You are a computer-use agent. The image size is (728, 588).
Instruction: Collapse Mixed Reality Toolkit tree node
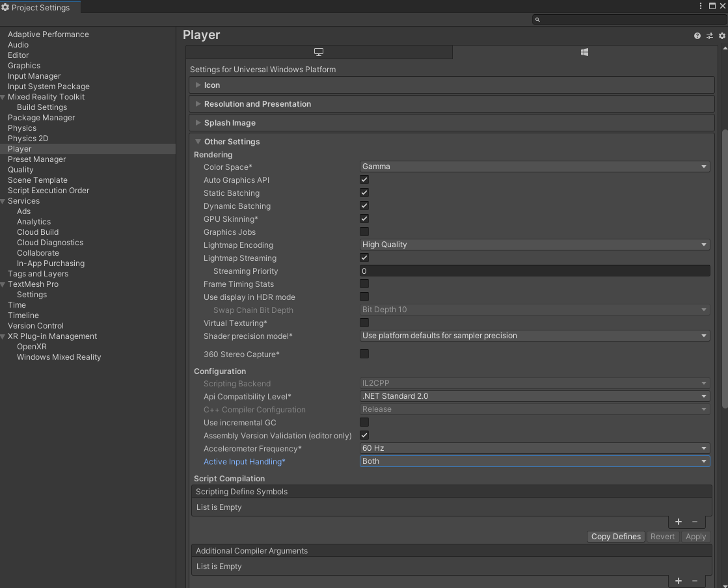[3, 97]
